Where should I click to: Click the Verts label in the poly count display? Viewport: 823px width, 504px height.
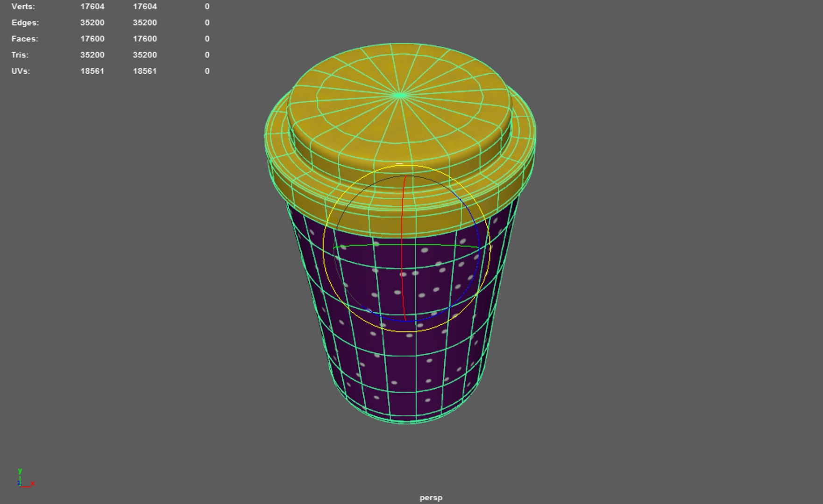click(23, 7)
